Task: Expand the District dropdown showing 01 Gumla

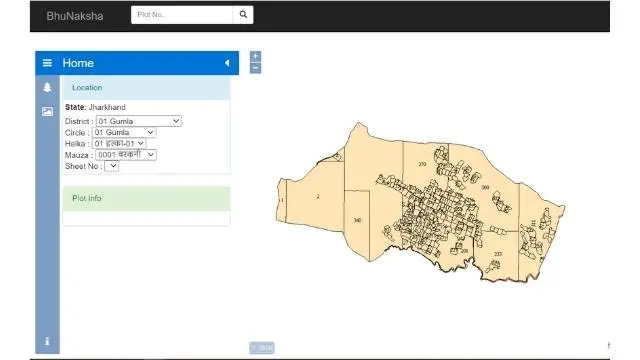Action: [x=139, y=121]
